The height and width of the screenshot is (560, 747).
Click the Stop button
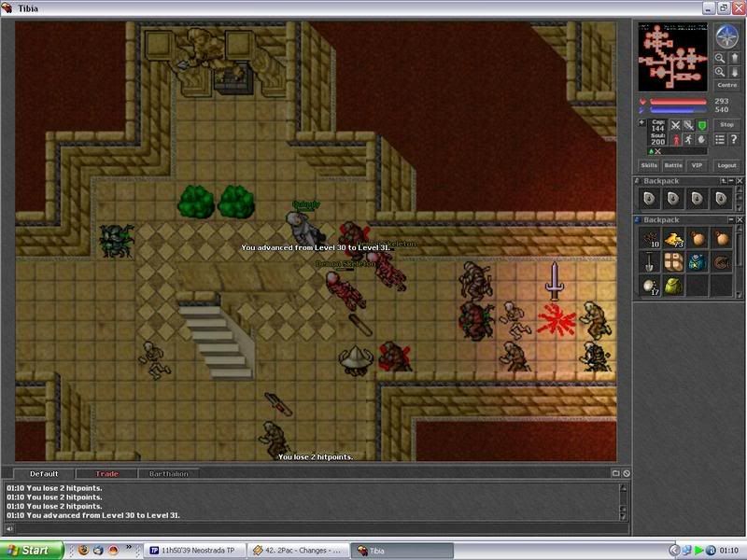click(x=727, y=125)
